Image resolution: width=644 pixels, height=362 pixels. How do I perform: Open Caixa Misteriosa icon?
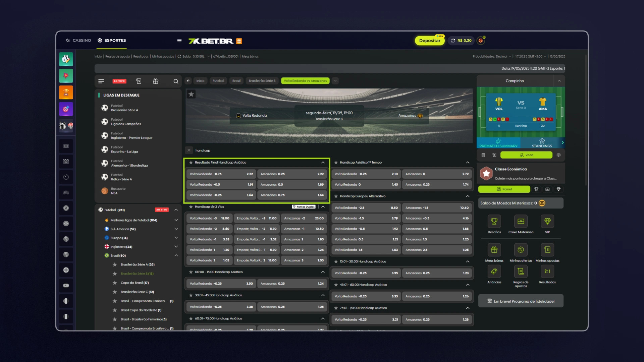coord(521,221)
